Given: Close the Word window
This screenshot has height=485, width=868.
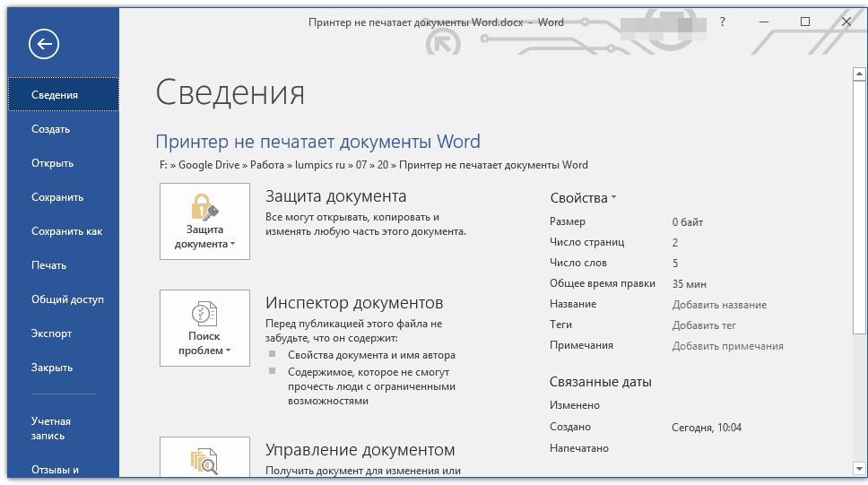Looking at the screenshot, I should pyautogui.click(x=846, y=22).
